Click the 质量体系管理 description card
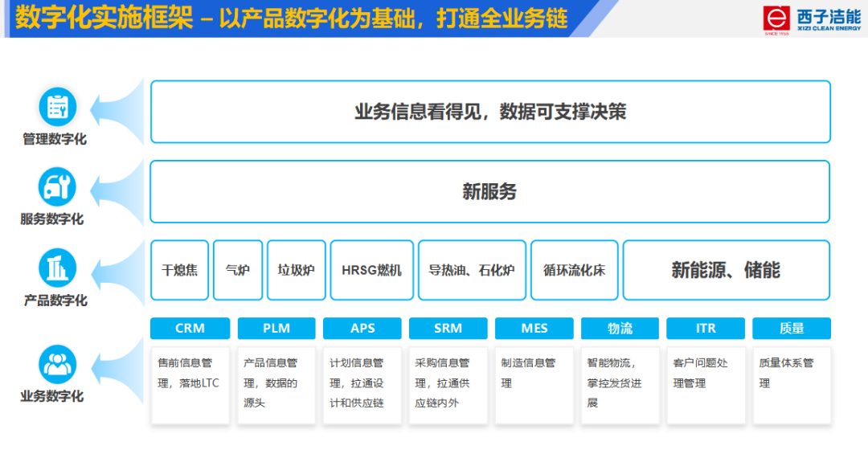868x454 pixels. 791,385
